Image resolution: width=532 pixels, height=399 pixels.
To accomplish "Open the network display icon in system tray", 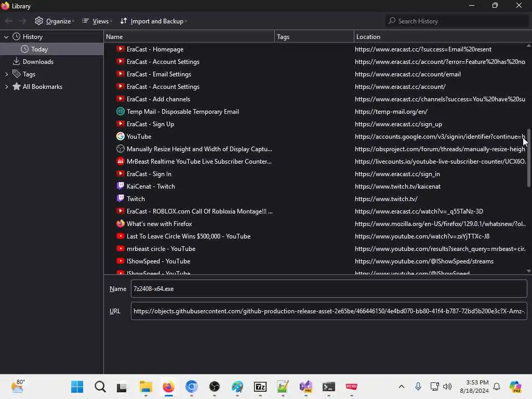I will click(434, 387).
